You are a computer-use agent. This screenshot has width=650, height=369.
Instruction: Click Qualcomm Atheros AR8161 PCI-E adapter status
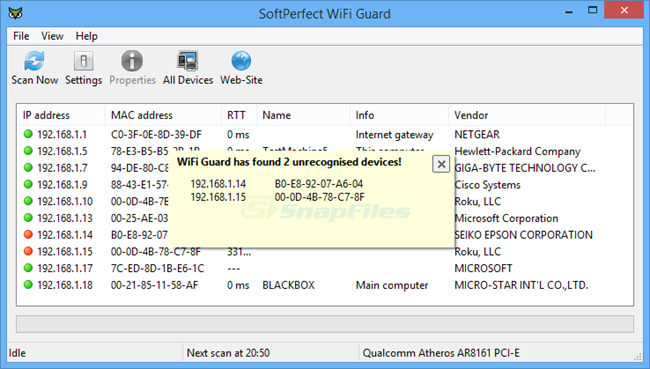click(x=441, y=353)
